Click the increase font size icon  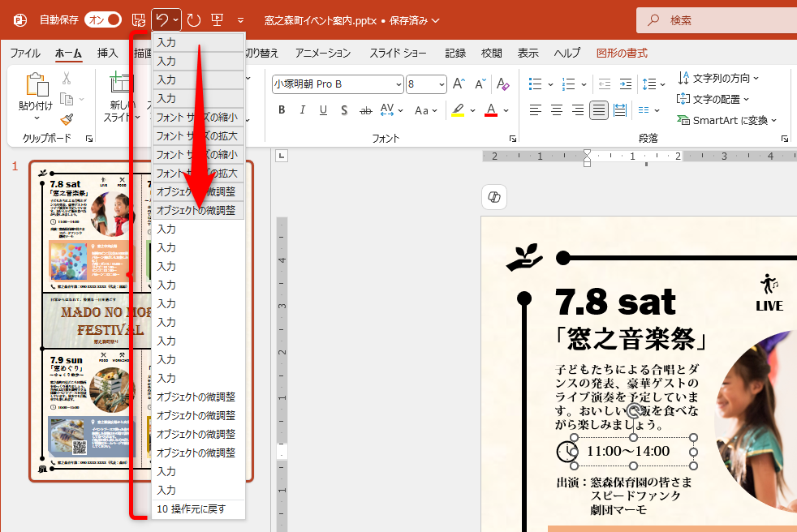pos(459,83)
